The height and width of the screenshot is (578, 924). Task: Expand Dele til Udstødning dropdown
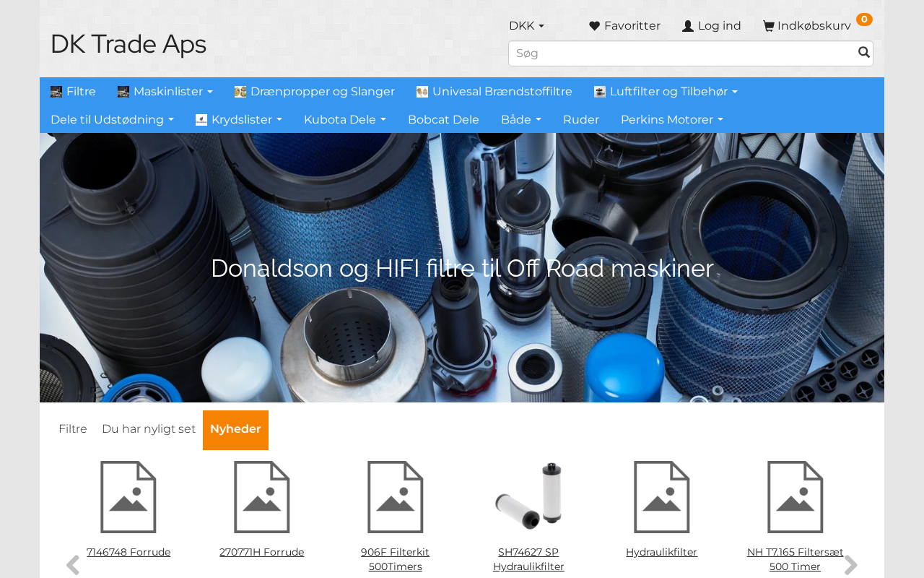[x=112, y=120]
